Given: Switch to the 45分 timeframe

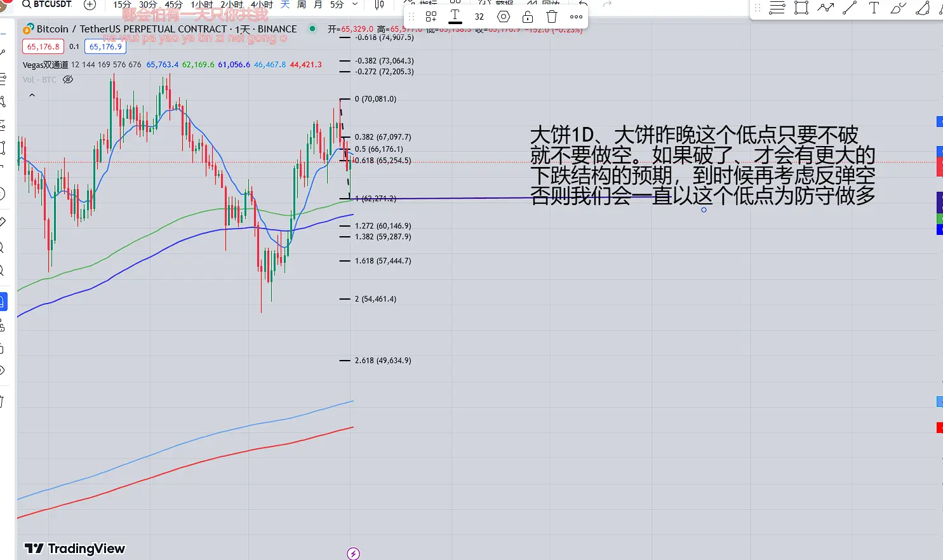Looking at the screenshot, I should [x=173, y=4].
